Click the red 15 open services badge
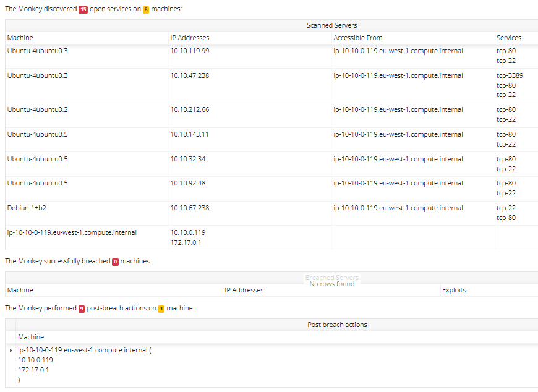This screenshot has width=538, height=392. 83,9
